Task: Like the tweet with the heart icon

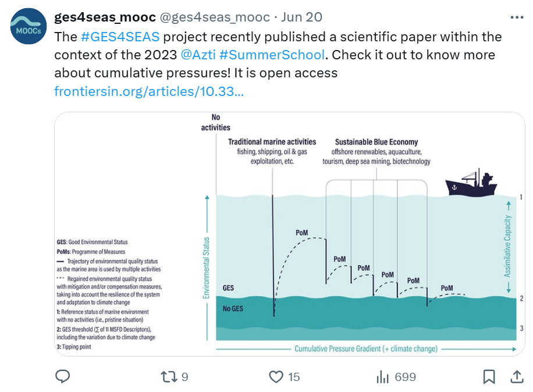Action: (276, 377)
